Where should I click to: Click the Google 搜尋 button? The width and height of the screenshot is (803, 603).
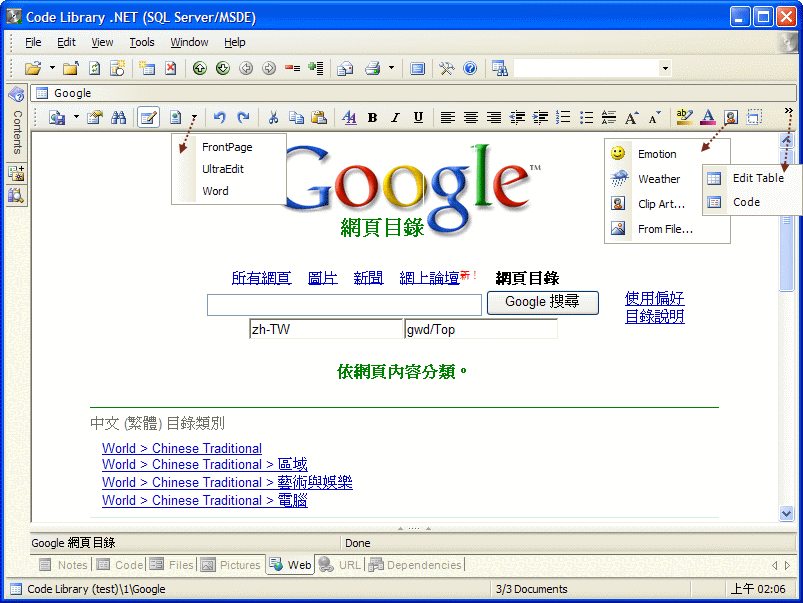pyautogui.click(x=542, y=302)
